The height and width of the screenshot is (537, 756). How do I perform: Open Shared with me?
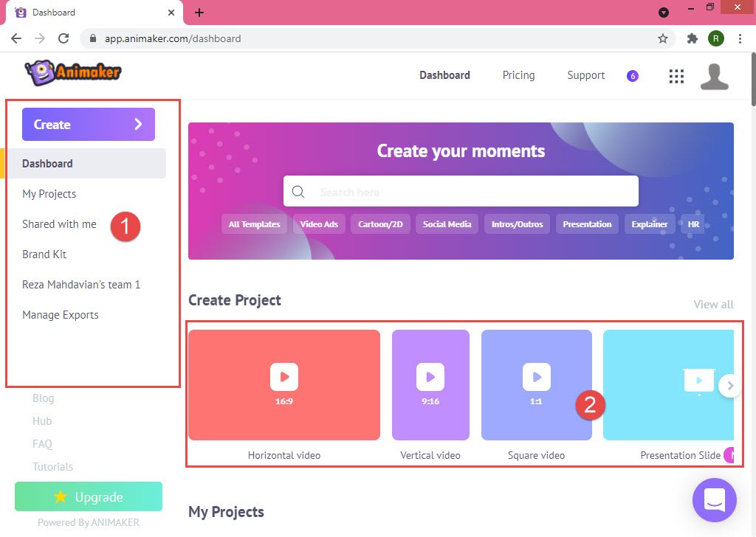coord(59,224)
